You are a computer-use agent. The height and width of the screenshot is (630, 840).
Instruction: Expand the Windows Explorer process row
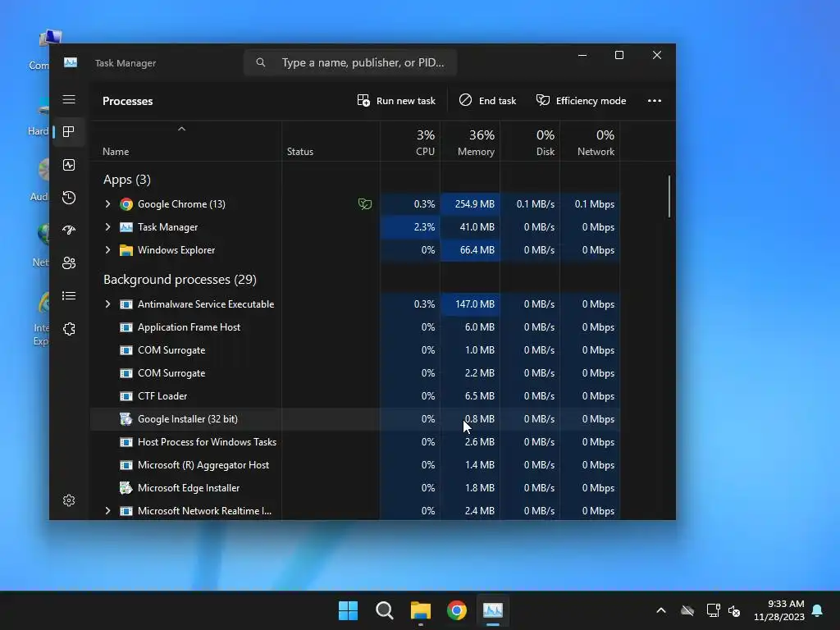107,250
